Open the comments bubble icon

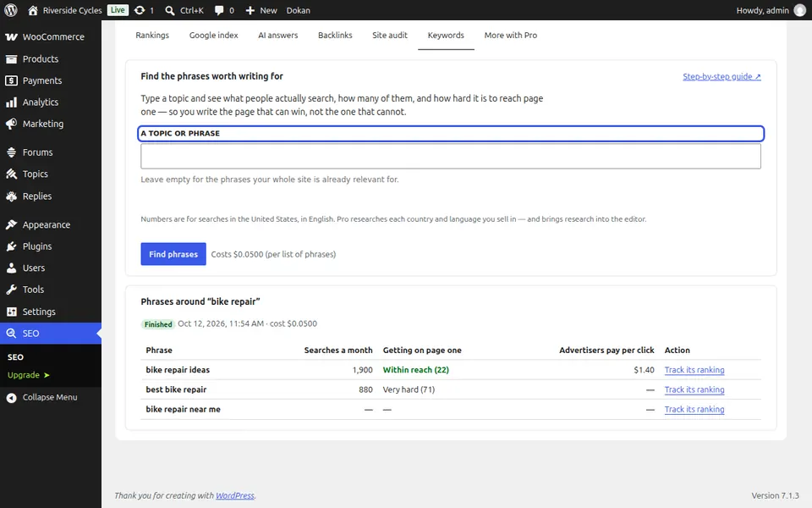(219, 10)
